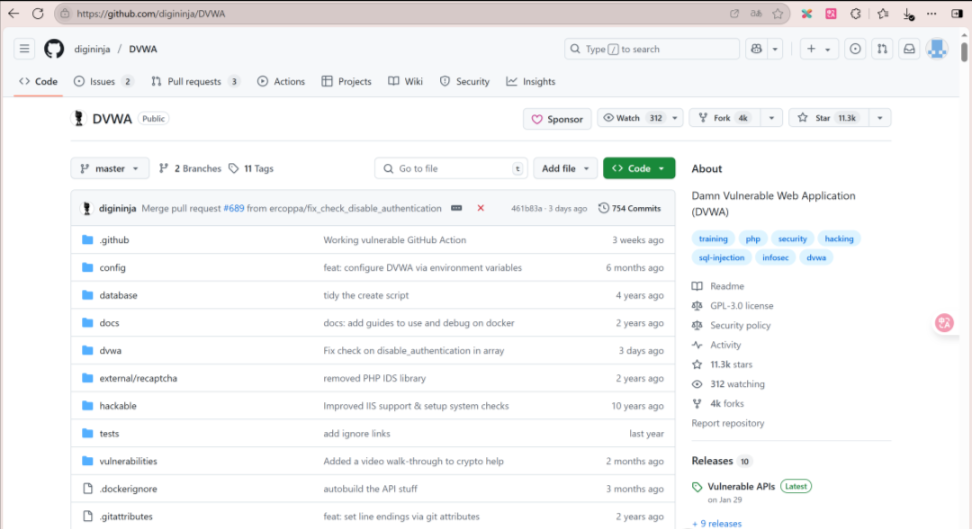Switch to the Projects tab

click(x=347, y=82)
